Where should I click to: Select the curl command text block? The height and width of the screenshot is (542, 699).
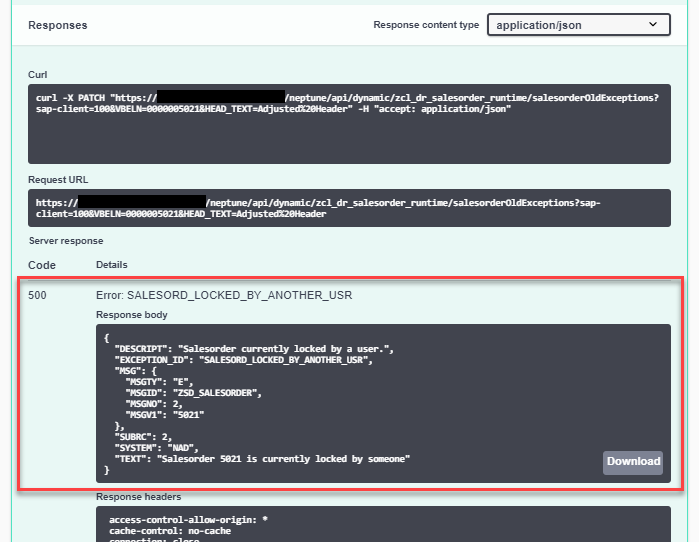point(349,124)
